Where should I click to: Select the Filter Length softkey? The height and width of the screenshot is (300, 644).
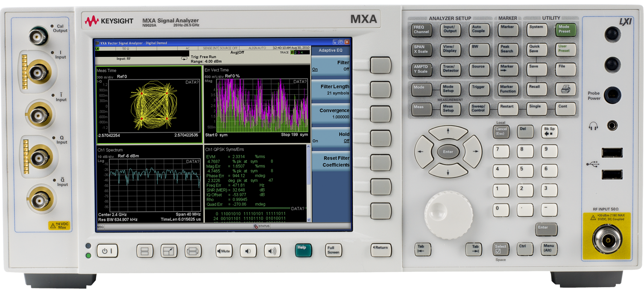[x=331, y=89]
